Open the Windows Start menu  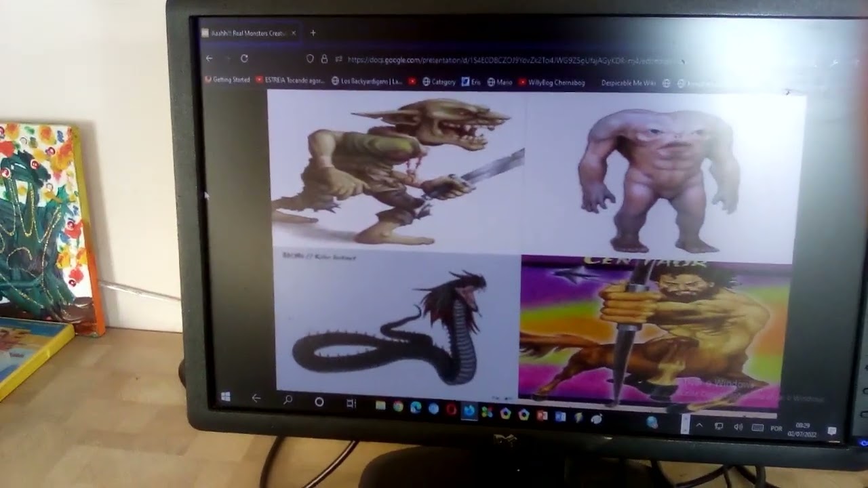tap(225, 397)
